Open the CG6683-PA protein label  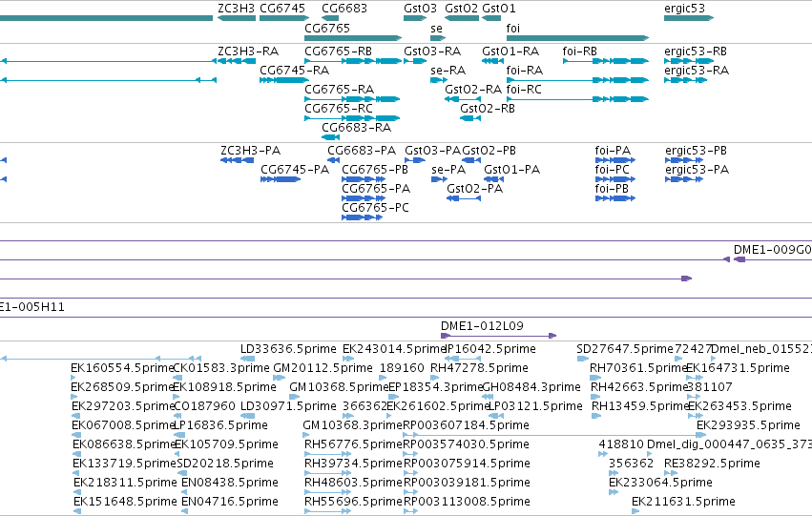click(x=362, y=151)
